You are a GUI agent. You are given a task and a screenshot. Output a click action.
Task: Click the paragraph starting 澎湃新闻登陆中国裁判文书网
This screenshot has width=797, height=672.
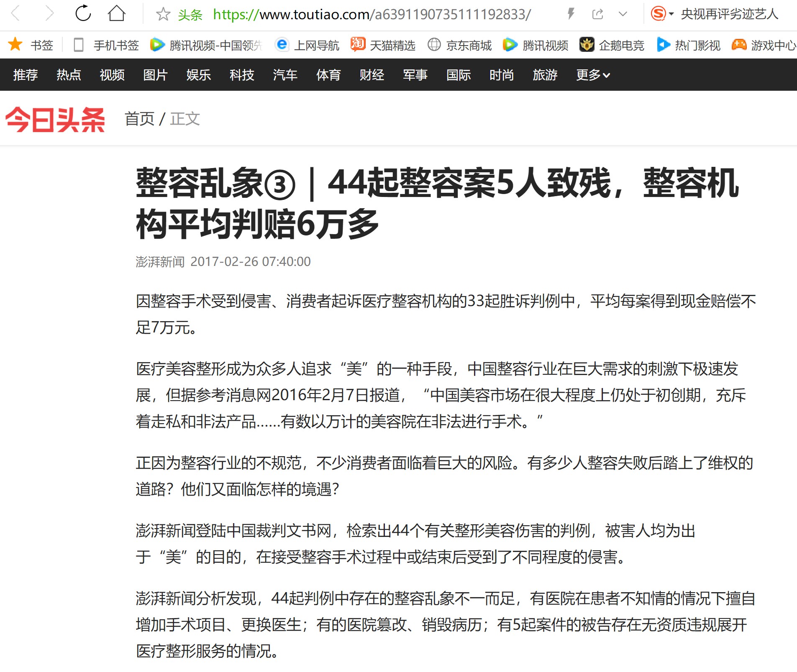click(x=415, y=544)
